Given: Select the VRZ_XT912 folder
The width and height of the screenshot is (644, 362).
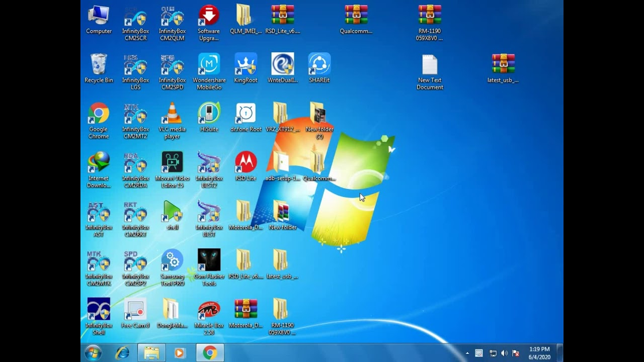Looking at the screenshot, I should click(283, 118).
